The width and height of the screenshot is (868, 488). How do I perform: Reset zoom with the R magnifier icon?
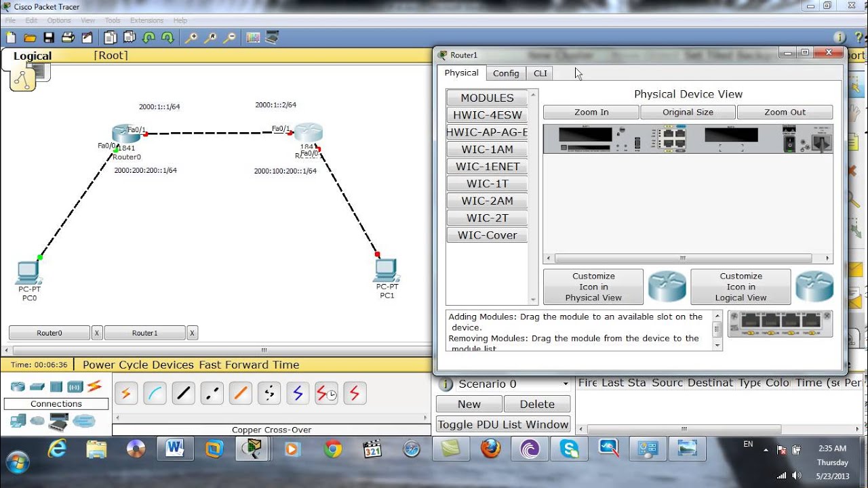pos(211,38)
